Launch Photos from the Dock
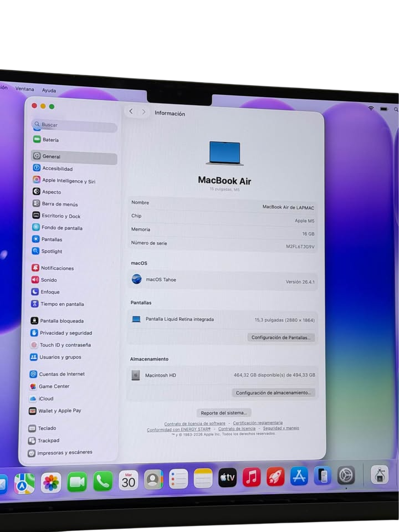This screenshot has width=399, height=532. coord(51,483)
